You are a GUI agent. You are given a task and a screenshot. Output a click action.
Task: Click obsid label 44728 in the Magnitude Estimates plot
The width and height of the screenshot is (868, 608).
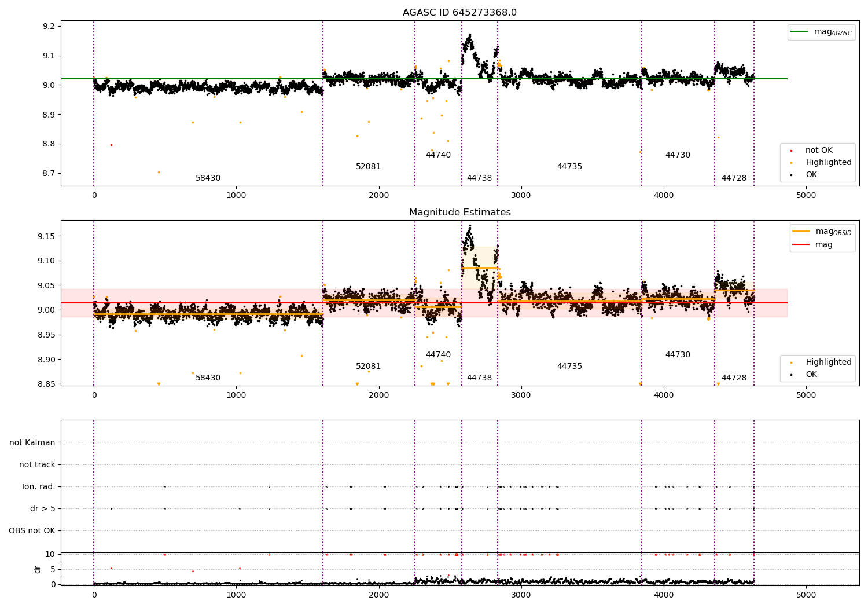[734, 378]
